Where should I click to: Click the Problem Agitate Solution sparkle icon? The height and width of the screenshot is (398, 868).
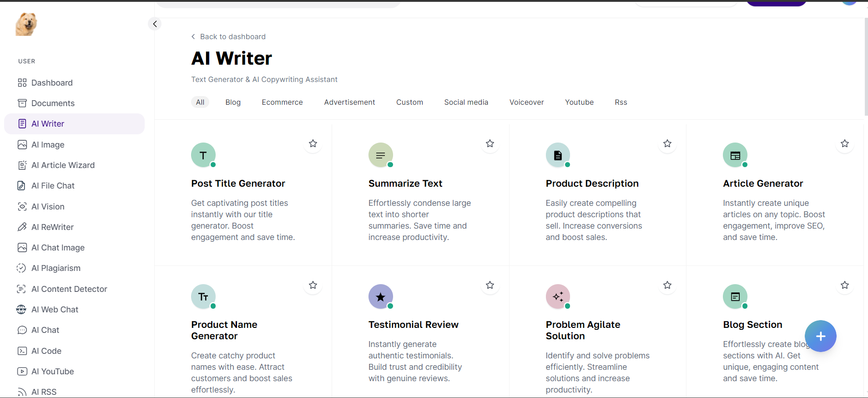coord(558,297)
